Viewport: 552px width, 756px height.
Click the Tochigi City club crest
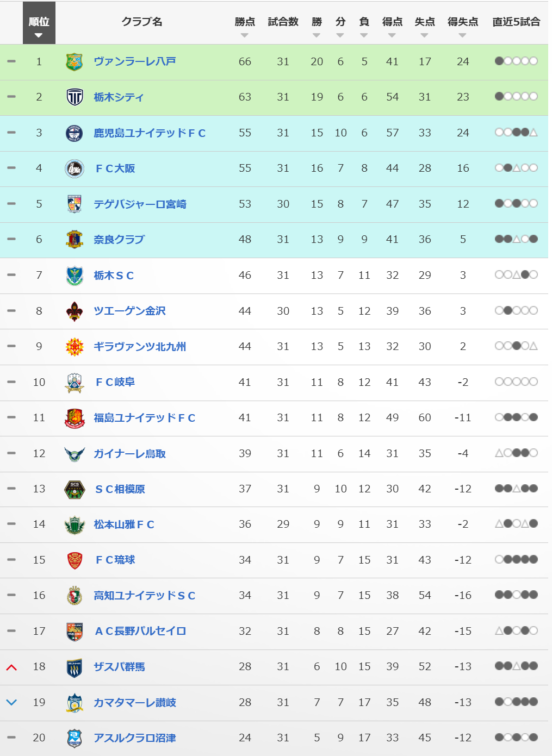pyautogui.click(x=74, y=97)
